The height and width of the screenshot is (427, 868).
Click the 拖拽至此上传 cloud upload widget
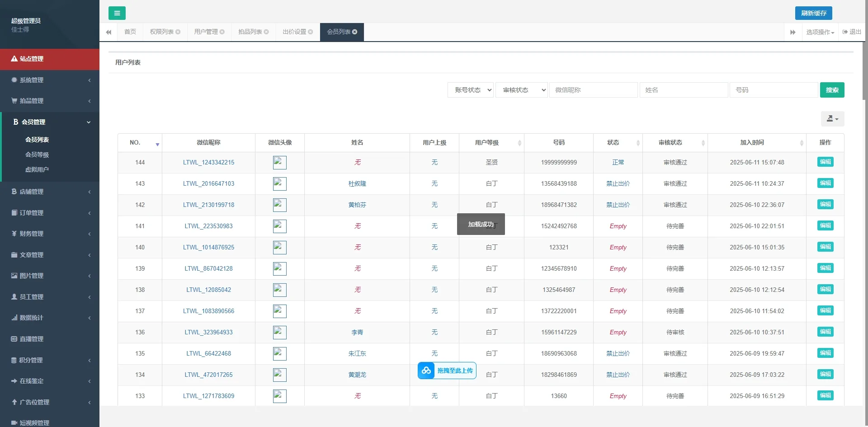pos(447,371)
